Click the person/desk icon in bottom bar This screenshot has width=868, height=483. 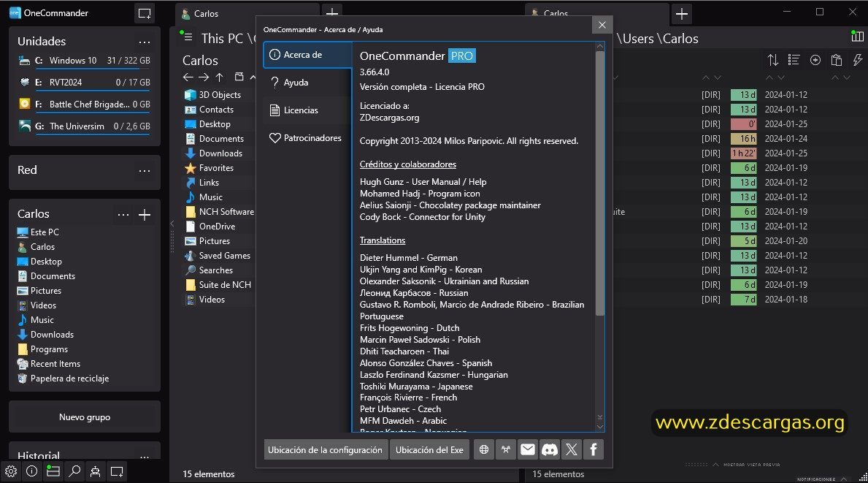point(95,471)
